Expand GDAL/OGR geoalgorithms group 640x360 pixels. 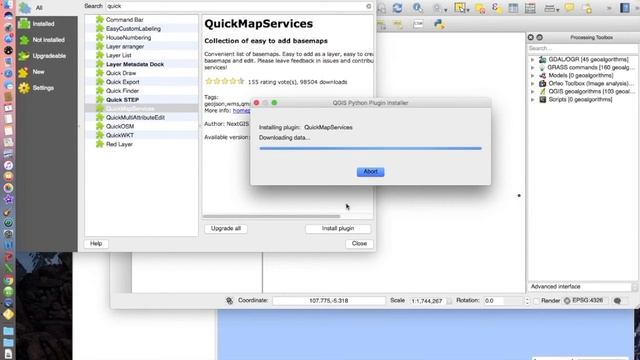pos(532,60)
